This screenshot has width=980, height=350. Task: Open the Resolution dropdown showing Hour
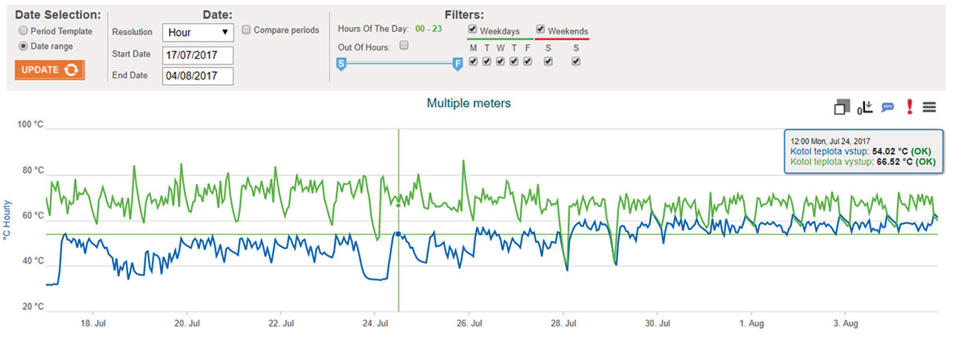point(198,33)
